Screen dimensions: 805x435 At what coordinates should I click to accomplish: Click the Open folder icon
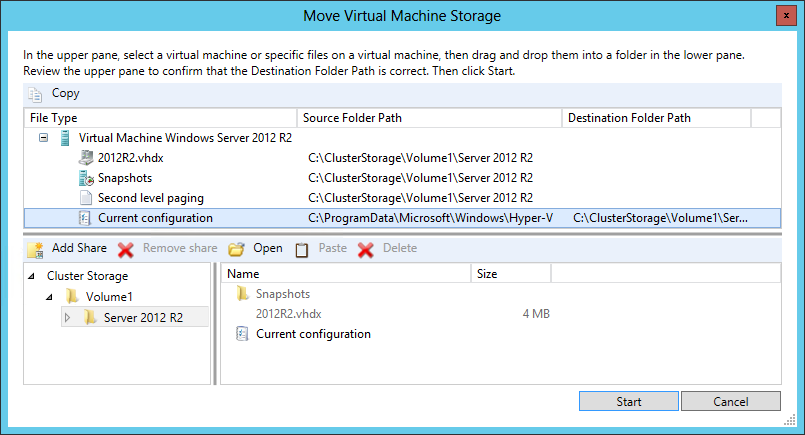pyautogui.click(x=236, y=250)
